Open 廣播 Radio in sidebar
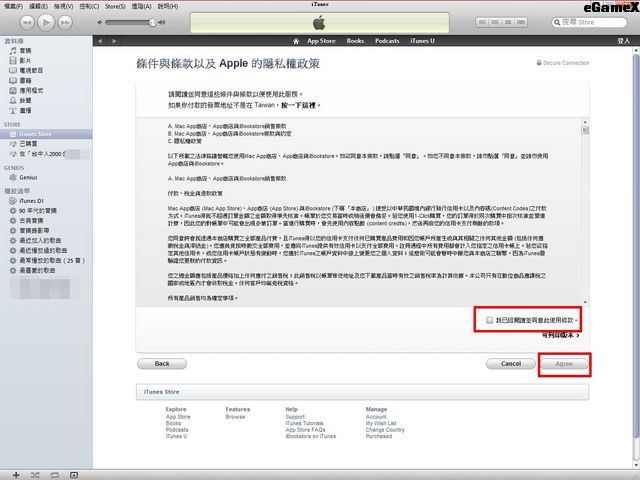 [25, 111]
